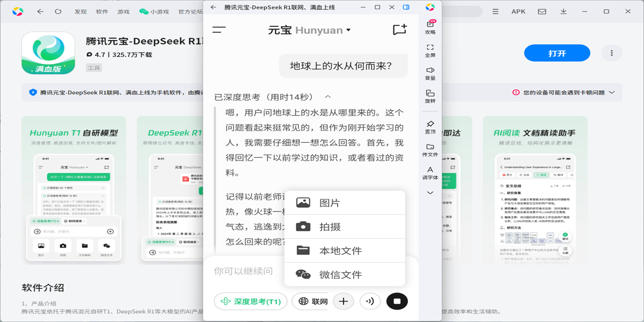
Task: Toggle the blue side panel icon in title bar
Action: pyautogui.click(x=406, y=7)
